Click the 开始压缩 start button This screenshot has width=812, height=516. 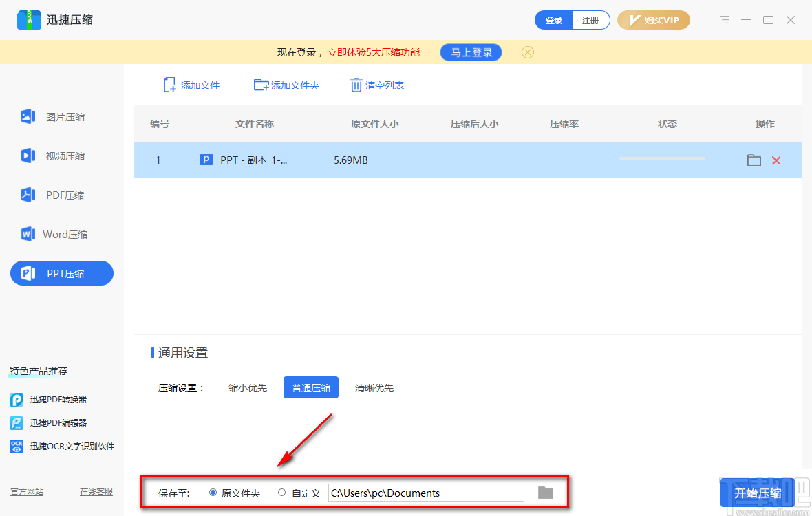(757, 493)
